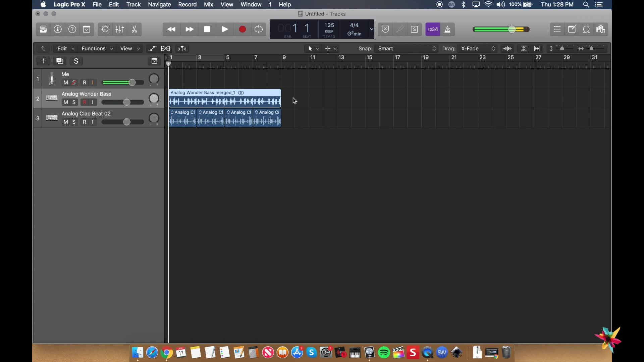Launch Spotify from the Dock
The width and height of the screenshot is (644, 362).
click(384, 353)
